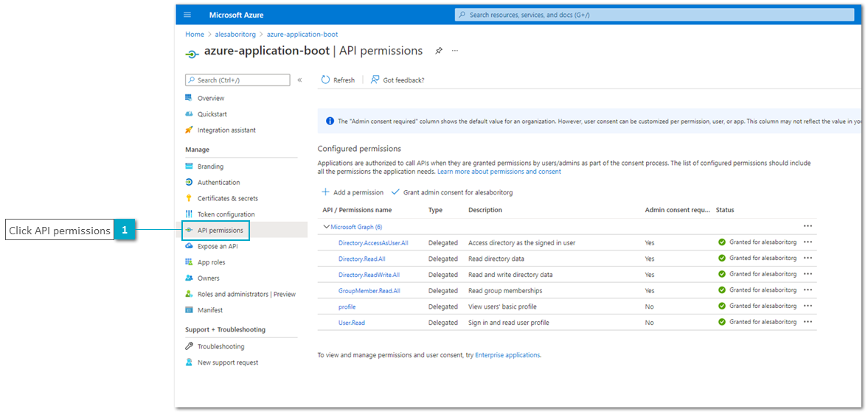Open Directory.AccessAsUser.All permission link
868x414 pixels.
(373, 242)
